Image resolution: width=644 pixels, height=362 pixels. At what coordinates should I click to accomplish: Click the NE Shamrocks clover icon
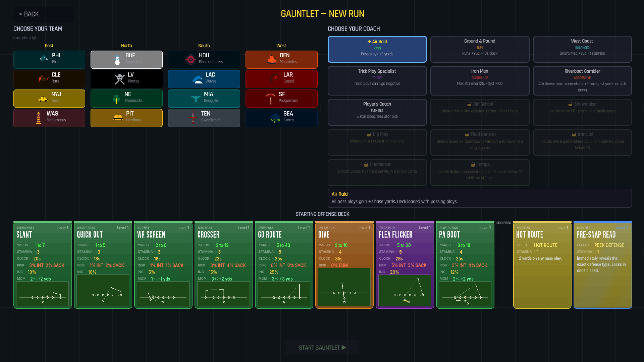pyautogui.click(x=116, y=98)
